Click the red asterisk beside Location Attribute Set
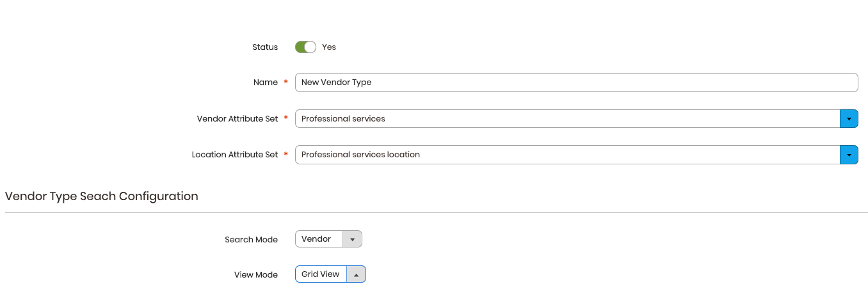 (x=285, y=155)
